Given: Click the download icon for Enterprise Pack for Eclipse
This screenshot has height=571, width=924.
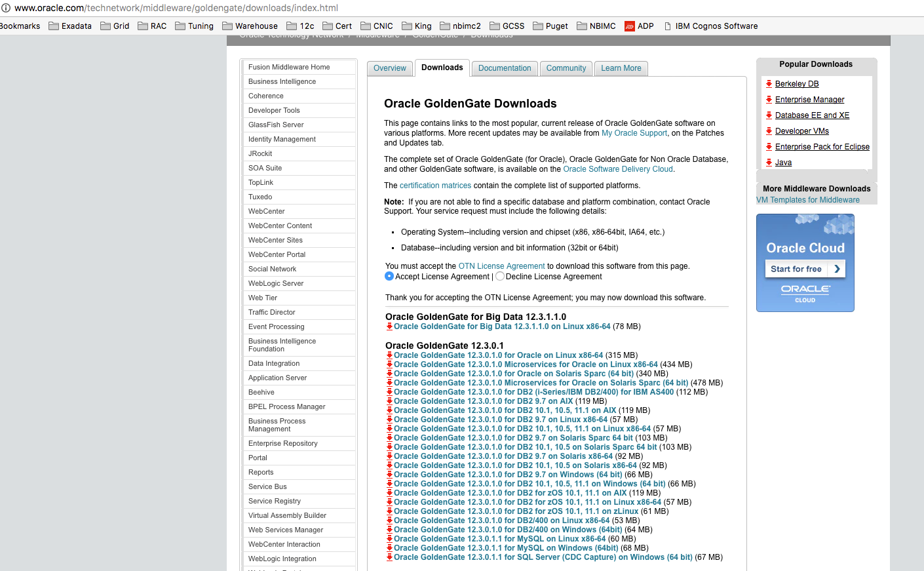Looking at the screenshot, I should tap(769, 146).
